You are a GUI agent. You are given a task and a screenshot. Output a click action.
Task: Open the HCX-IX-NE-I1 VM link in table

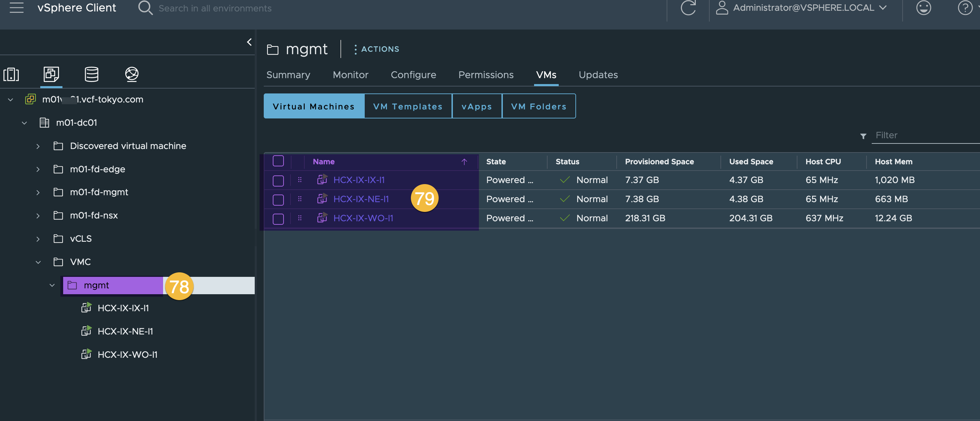pyautogui.click(x=361, y=199)
